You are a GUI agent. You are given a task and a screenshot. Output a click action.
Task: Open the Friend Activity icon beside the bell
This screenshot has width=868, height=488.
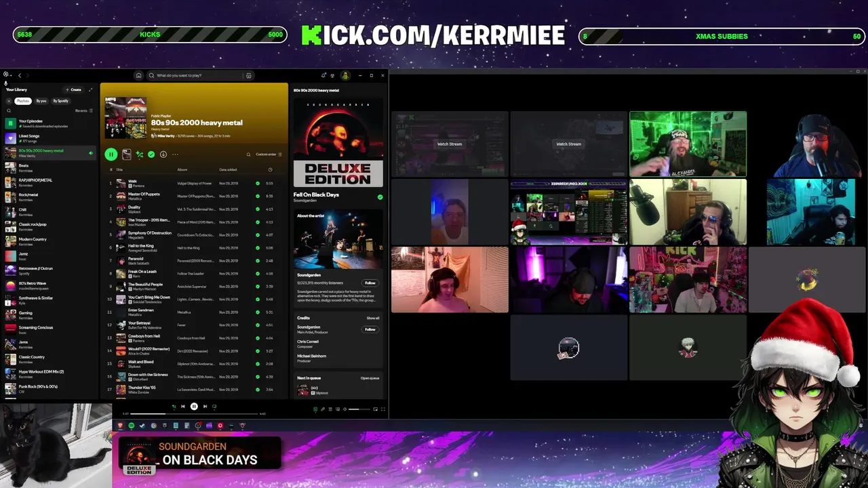click(333, 75)
